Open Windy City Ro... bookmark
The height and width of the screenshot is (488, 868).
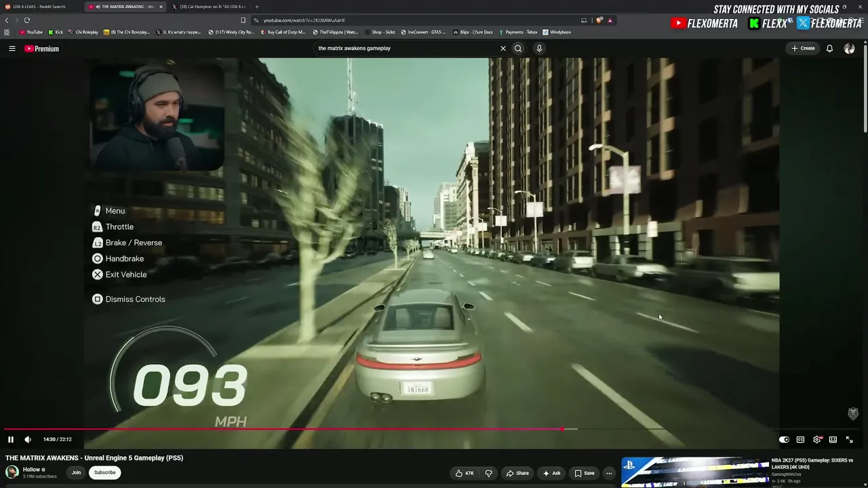[x=231, y=32]
